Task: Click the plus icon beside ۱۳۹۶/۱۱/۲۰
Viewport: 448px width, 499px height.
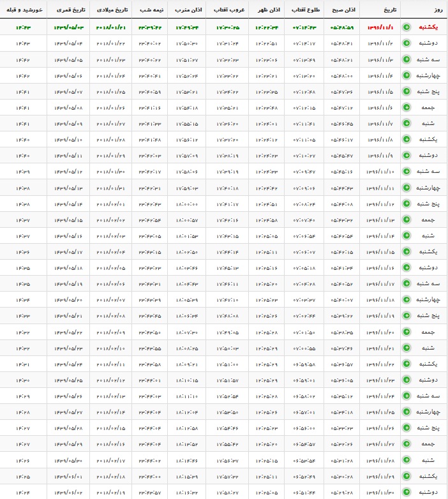Action: (x=407, y=332)
